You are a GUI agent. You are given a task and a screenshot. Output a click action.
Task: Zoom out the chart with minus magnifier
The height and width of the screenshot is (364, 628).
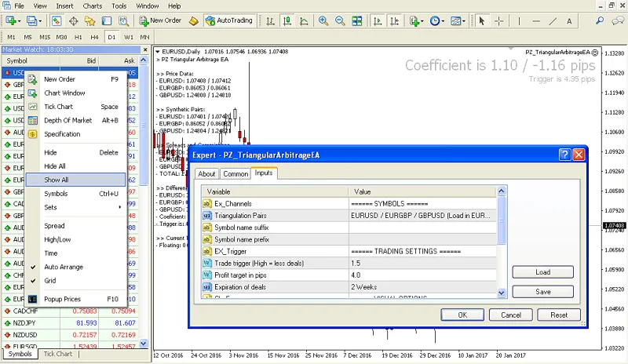coord(340,21)
